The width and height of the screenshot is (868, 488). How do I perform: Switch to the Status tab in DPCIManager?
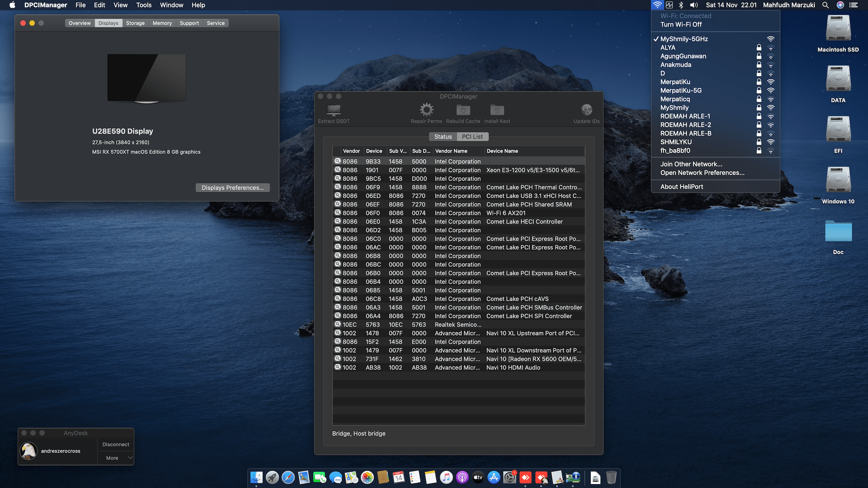point(443,136)
